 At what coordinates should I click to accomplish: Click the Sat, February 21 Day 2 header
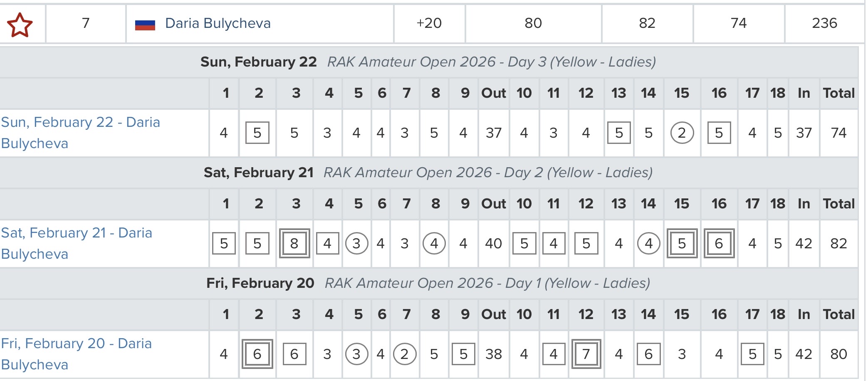coord(428,173)
